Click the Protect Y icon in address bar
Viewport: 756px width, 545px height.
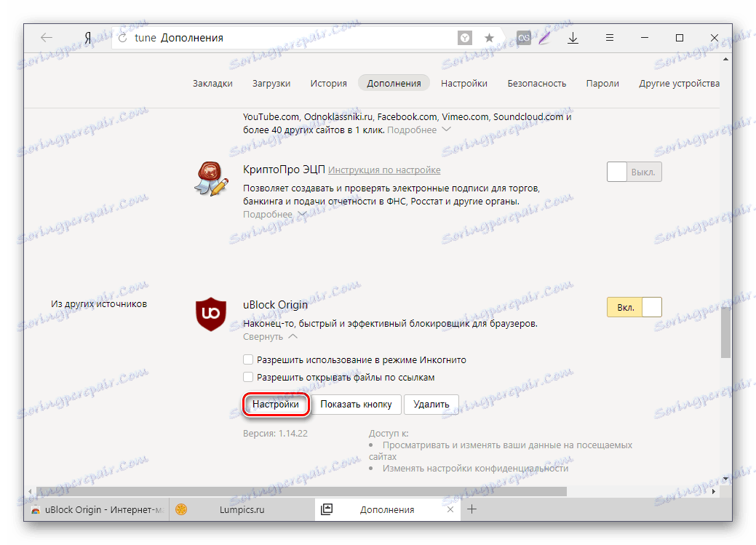click(465, 38)
